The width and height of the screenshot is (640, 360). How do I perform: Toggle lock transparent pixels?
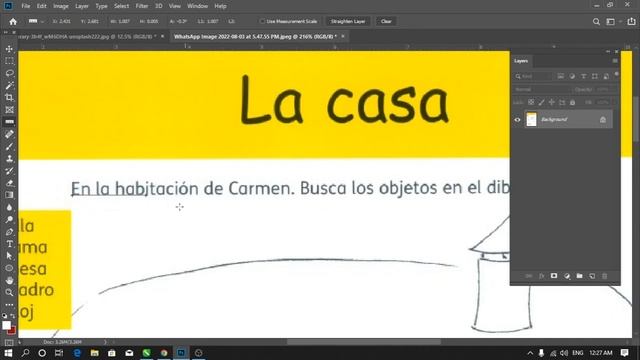click(x=531, y=102)
